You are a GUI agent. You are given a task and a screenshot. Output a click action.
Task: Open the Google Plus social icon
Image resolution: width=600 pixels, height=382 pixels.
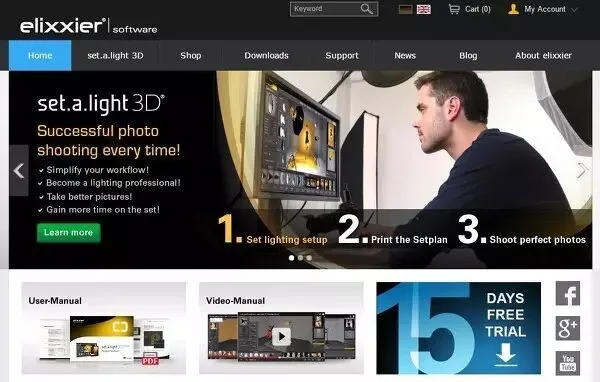568,328
